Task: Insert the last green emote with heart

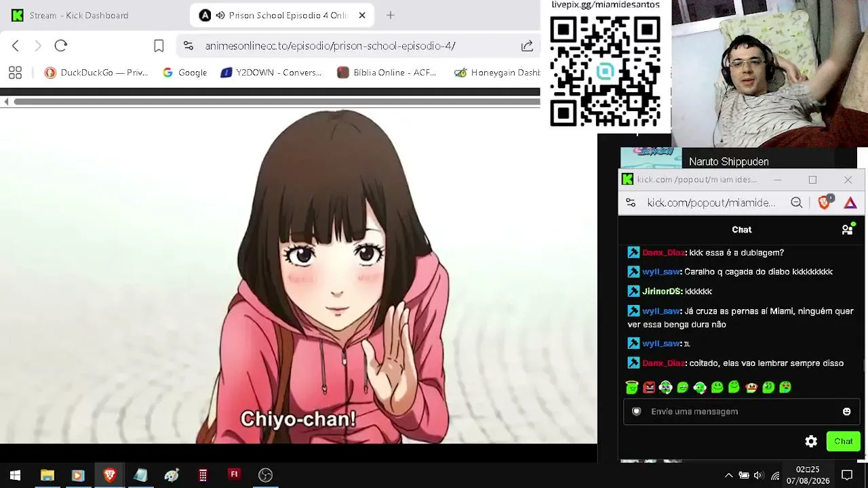Action: tap(785, 388)
